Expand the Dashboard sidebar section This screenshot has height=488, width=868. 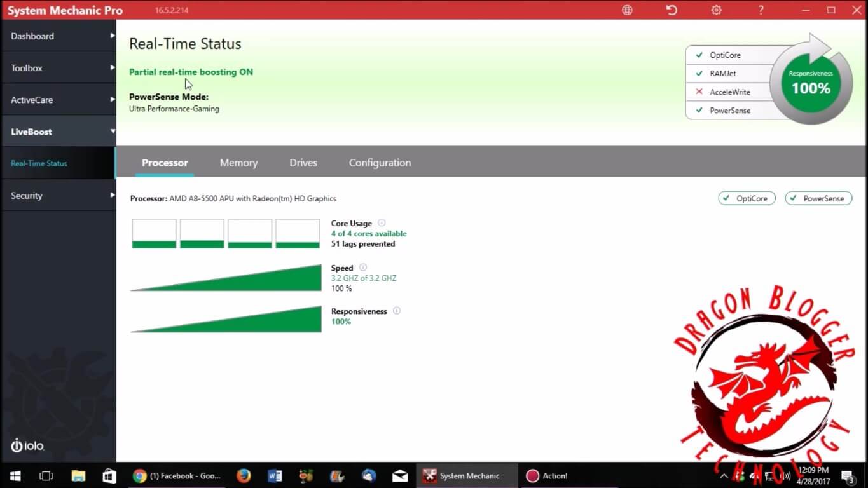58,36
